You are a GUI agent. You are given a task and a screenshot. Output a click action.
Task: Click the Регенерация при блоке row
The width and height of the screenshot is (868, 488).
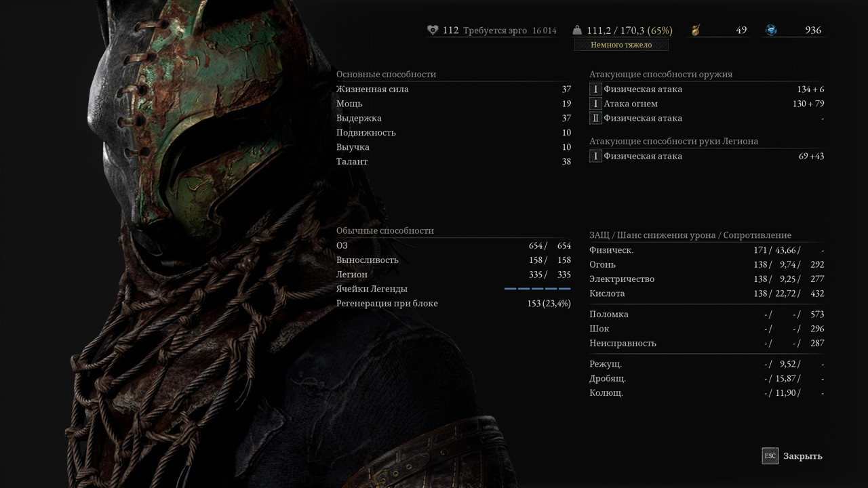454,304
